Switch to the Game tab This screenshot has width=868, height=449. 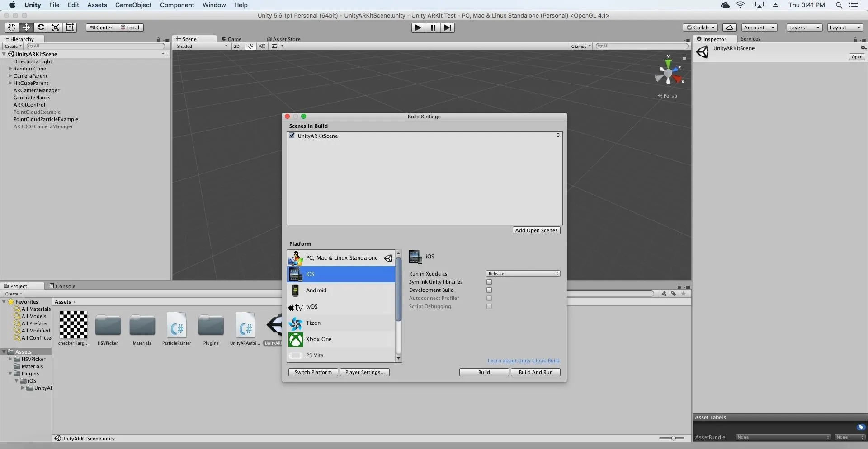[231, 39]
